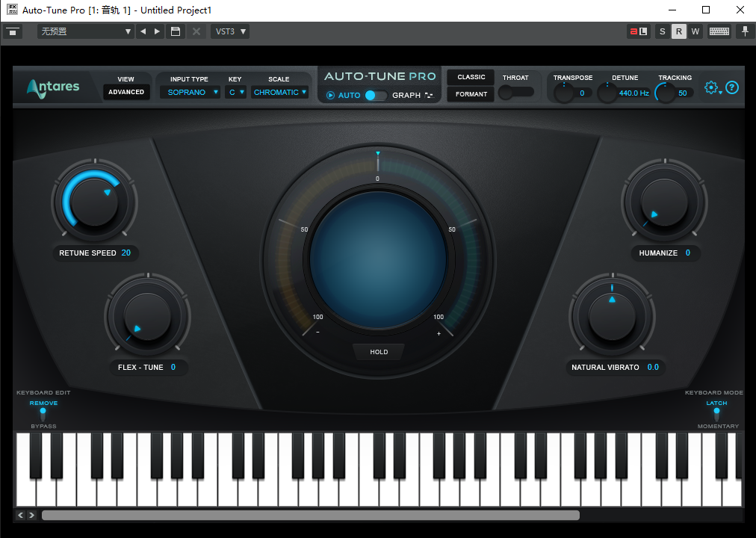Click the Humanize knob
Viewport: 756px width, 538px height.
[x=664, y=202]
